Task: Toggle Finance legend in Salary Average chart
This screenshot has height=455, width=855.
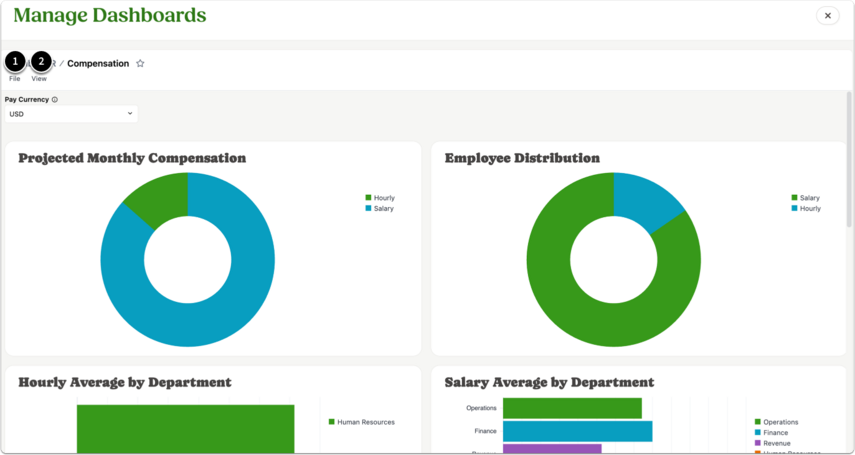Action: coord(772,433)
